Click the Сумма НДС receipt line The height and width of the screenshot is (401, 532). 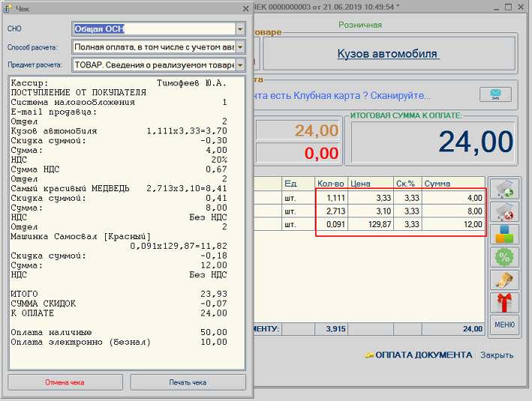coord(119,169)
